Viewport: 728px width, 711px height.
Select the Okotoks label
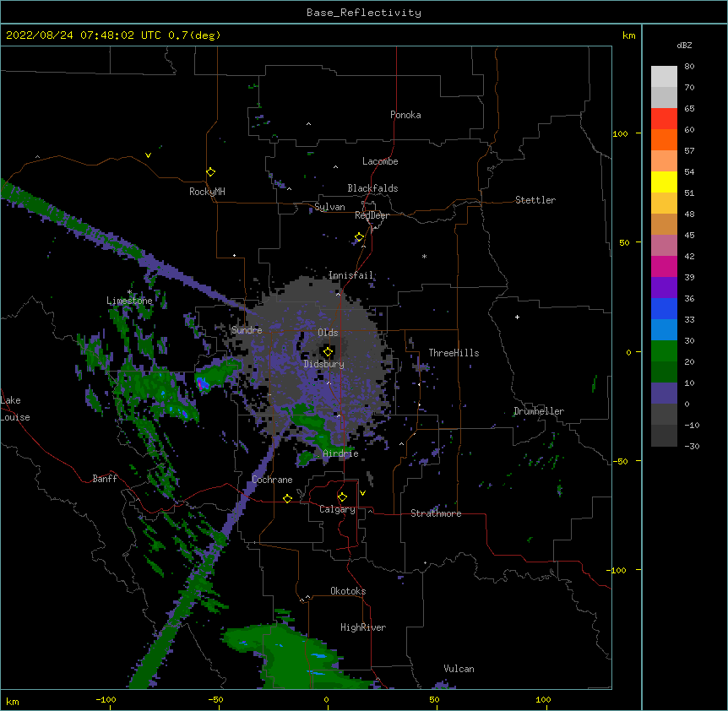point(348,591)
